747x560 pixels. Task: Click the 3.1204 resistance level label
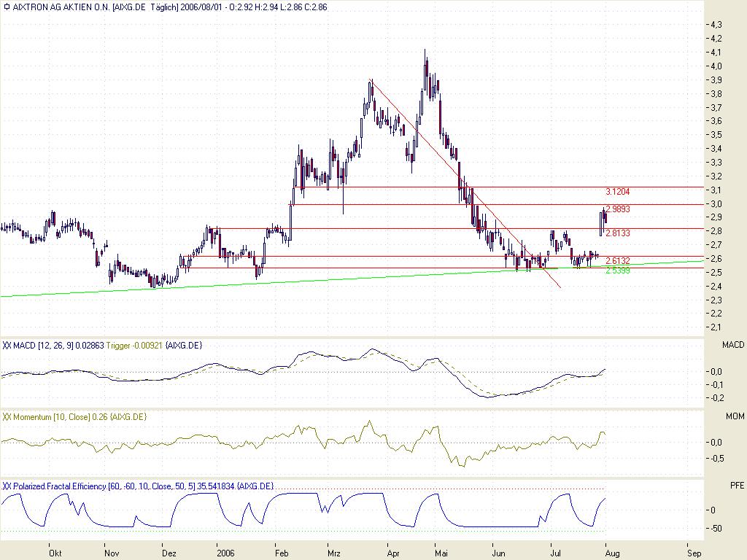617,192
